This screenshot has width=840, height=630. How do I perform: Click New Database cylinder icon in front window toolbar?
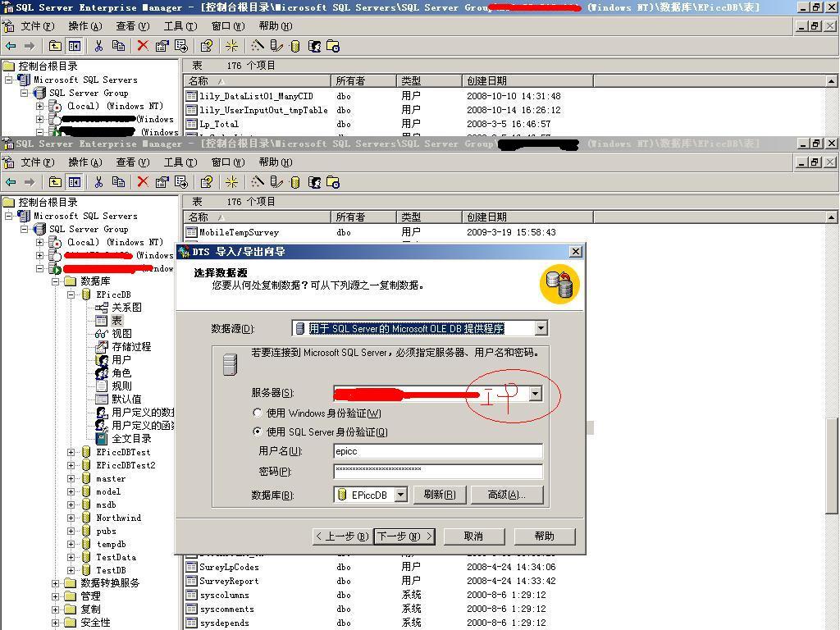pyautogui.click(x=294, y=182)
